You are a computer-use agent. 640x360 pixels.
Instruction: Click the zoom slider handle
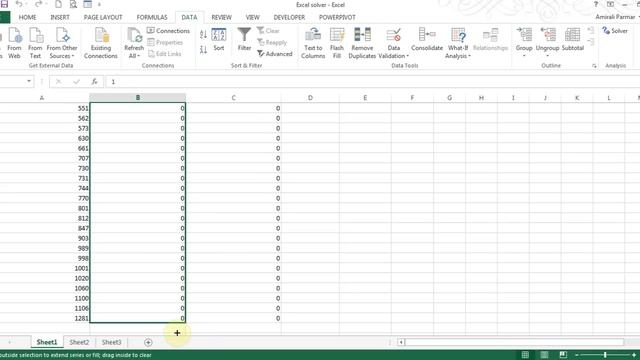pyautogui.click(x=605, y=355)
